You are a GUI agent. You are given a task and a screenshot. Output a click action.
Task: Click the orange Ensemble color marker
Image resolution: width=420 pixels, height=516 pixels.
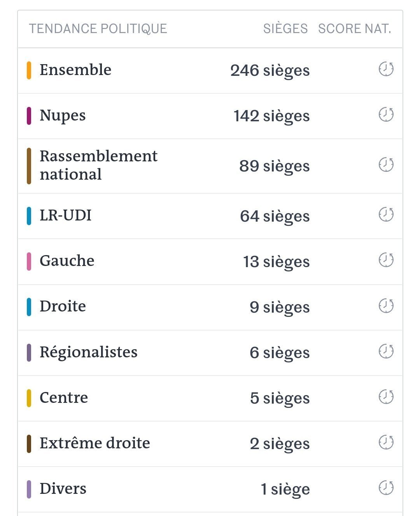(x=29, y=70)
